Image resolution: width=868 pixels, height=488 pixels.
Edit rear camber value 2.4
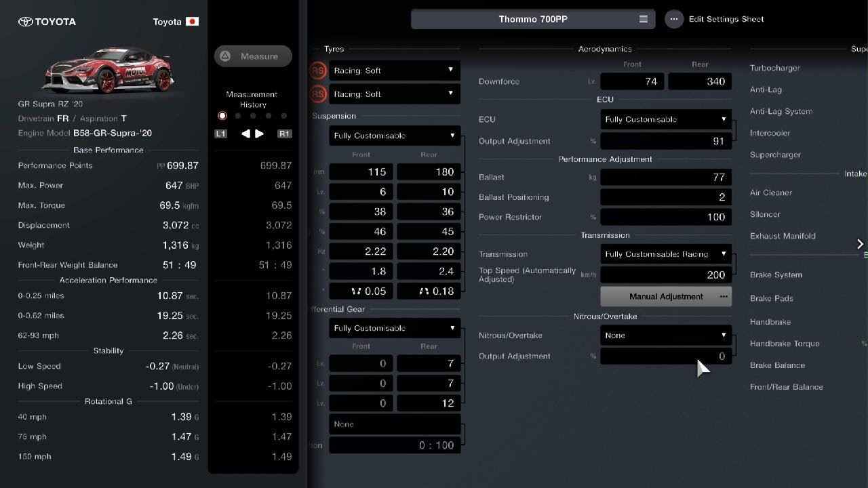click(429, 271)
